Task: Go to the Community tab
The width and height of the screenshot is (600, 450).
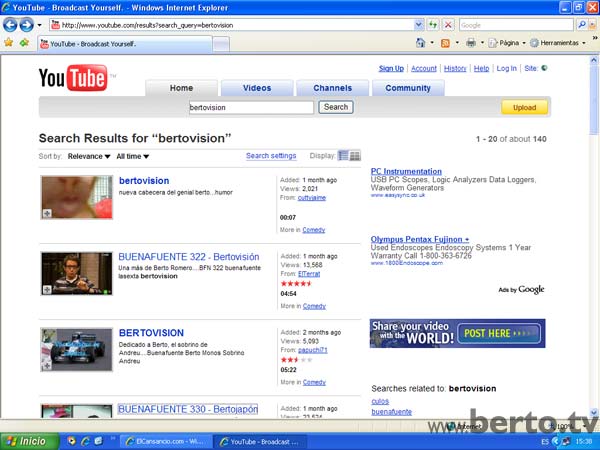Action: pos(408,88)
